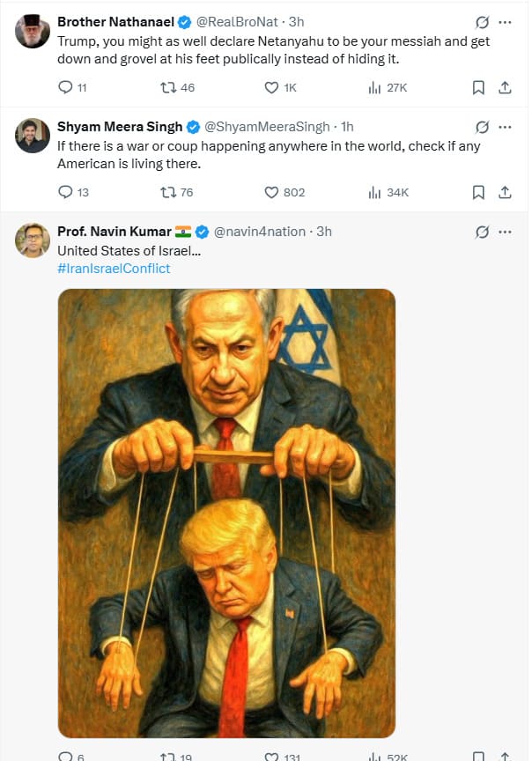Bookmark Shyam Meera Singh's tweet
532x761 pixels.
click(x=478, y=192)
